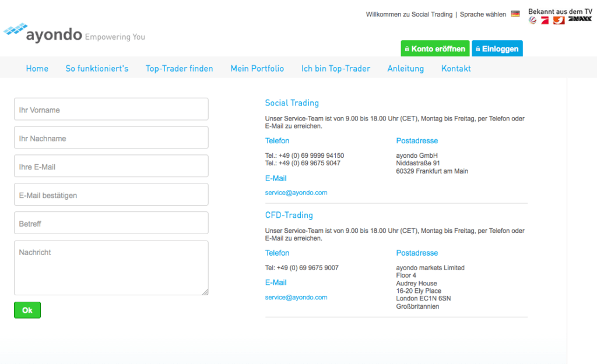Click the Social Trading heading
This screenshot has width=597, height=364.
(292, 103)
